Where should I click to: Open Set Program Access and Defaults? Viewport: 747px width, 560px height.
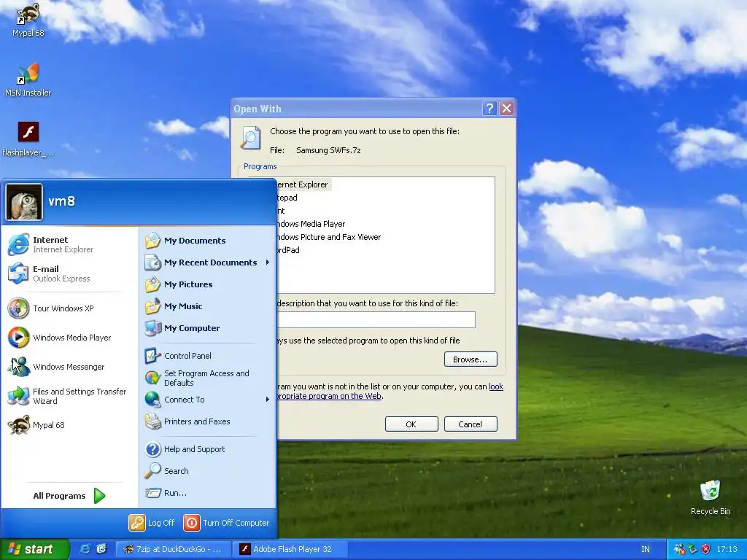(x=207, y=378)
